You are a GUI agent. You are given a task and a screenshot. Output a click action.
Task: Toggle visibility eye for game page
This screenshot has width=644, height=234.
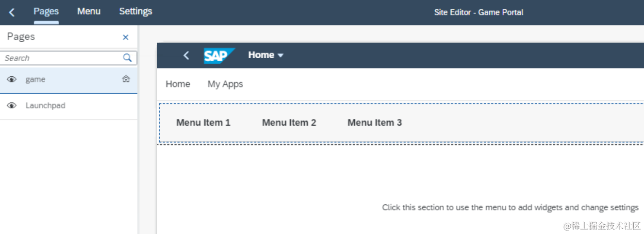[12, 80]
